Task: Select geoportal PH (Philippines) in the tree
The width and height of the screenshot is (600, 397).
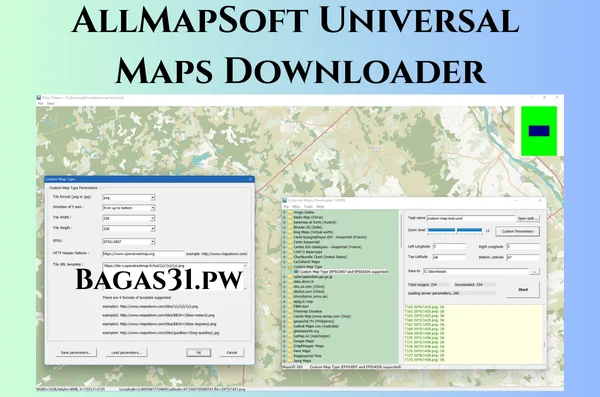Action: tap(314, 321)
